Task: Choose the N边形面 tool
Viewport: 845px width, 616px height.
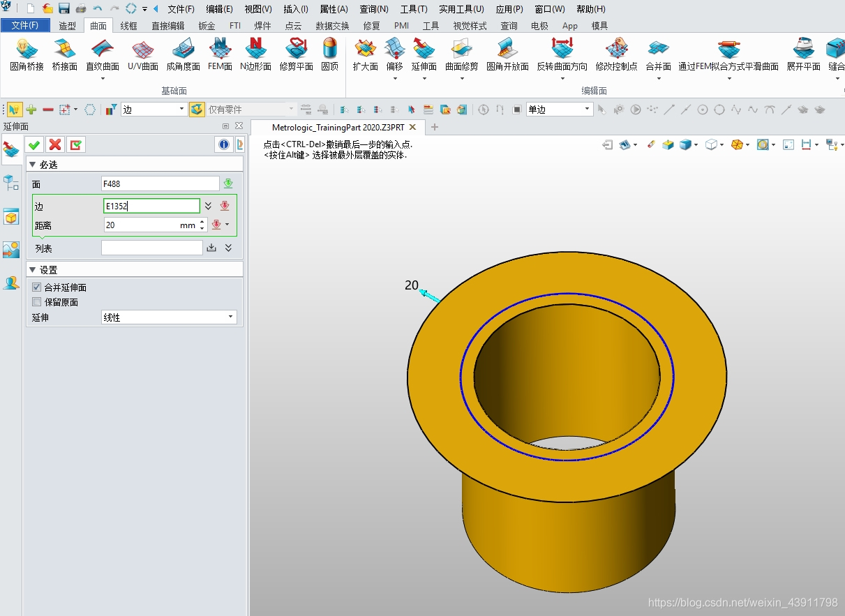Action: pos(255,55)
